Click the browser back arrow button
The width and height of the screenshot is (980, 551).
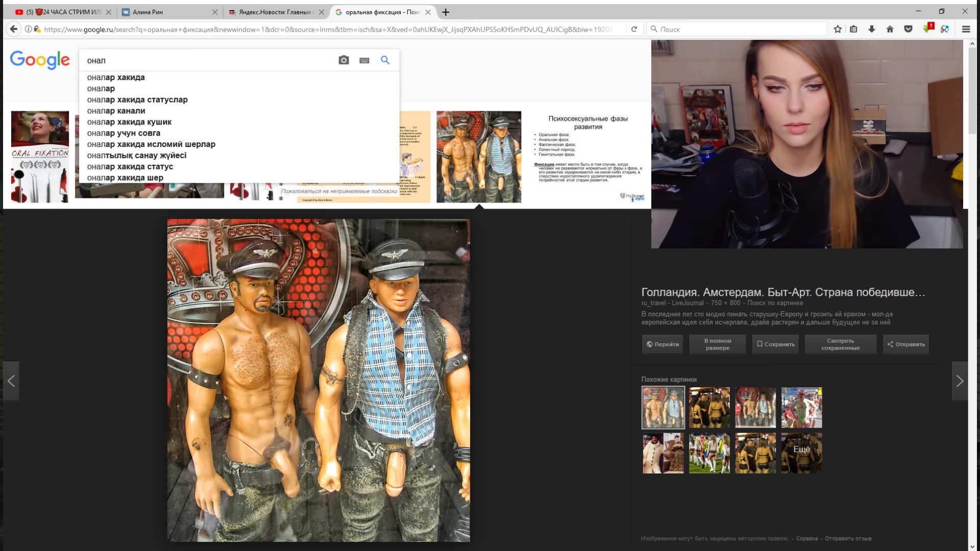(14, 29)
